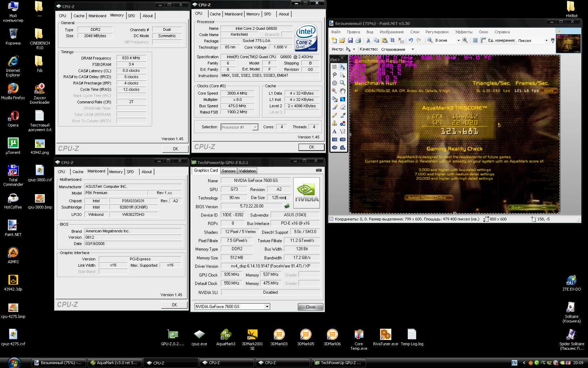Open the 'Слои' menu in Paint.NET
The width and height of the screenshot is (588, 368).
[x=414, y=32]
